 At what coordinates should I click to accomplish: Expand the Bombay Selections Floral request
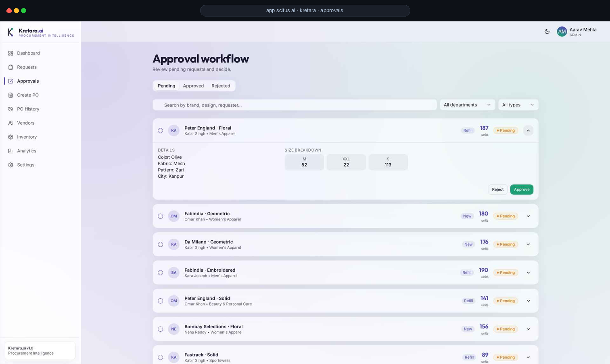point(528,329)
